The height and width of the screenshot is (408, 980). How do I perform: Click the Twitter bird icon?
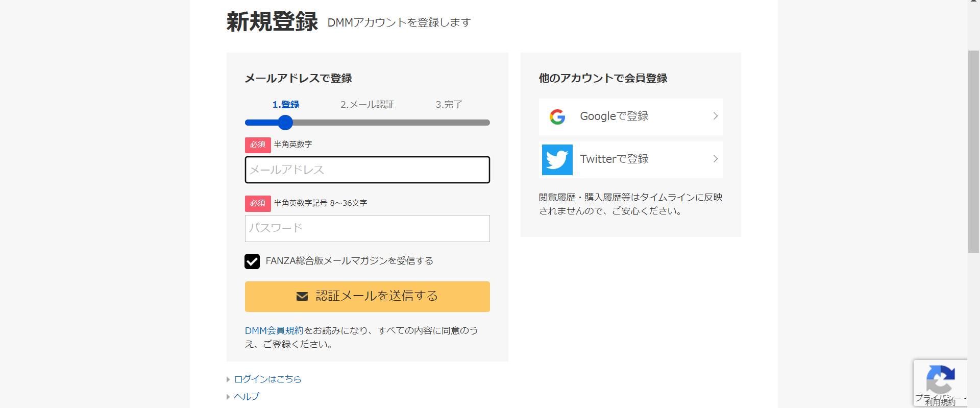tap(557, 160)
